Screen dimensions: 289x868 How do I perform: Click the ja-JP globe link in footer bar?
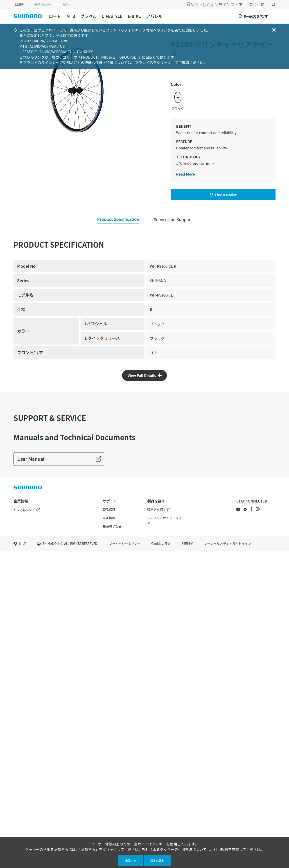click(20, 544)
